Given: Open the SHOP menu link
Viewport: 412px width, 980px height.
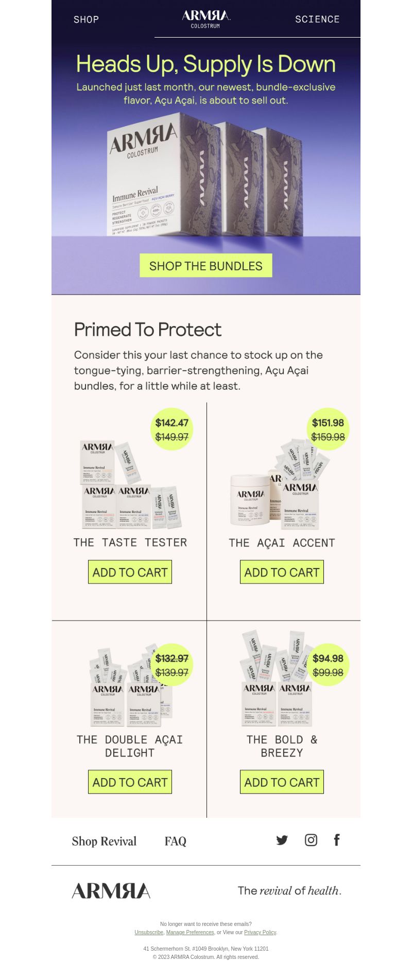Looking at the screenshot, I should (86, 20).
